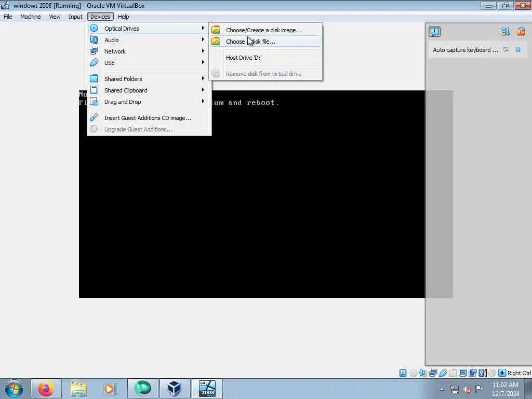Click the network status bar indicator
Screen dimensions: 532x399
click(x=433, y=373)
